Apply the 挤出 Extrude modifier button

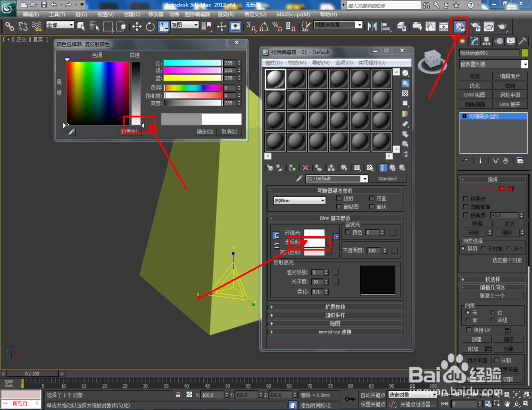tap(475, 77)
